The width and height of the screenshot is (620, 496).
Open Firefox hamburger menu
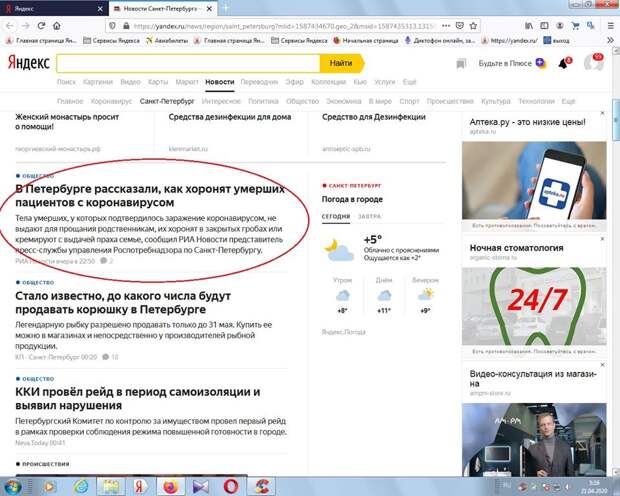[611, 26]
